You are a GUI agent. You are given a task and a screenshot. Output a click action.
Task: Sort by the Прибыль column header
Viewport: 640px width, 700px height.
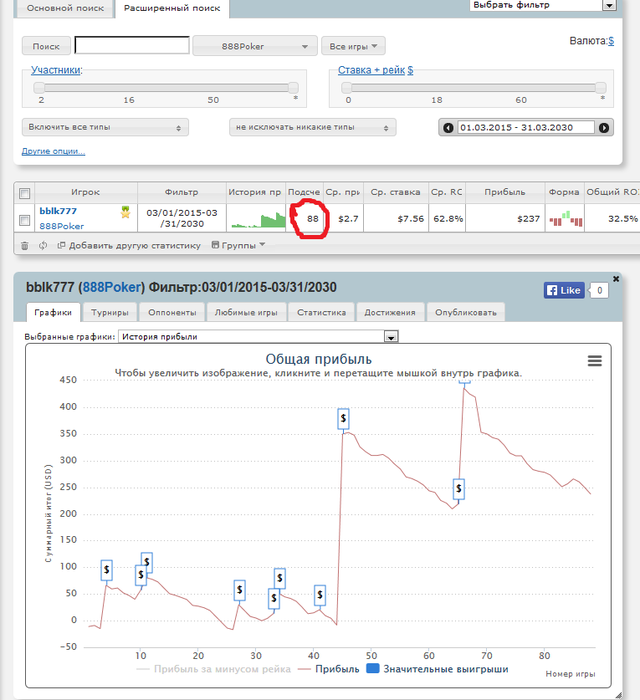(505, 192)
